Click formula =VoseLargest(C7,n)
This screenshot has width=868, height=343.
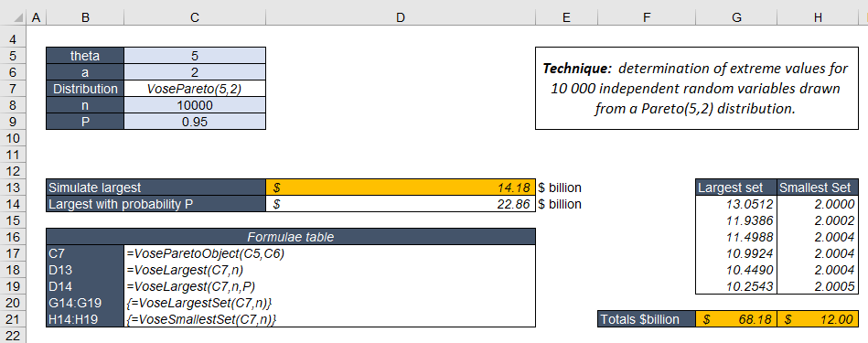[x=186, y=270]
